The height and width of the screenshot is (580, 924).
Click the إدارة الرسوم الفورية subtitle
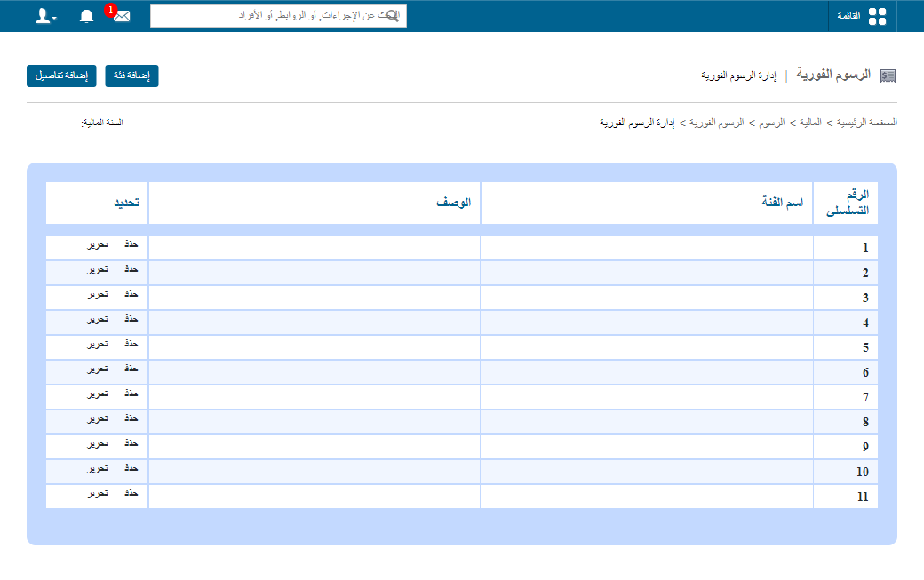(x=738, y=76)
